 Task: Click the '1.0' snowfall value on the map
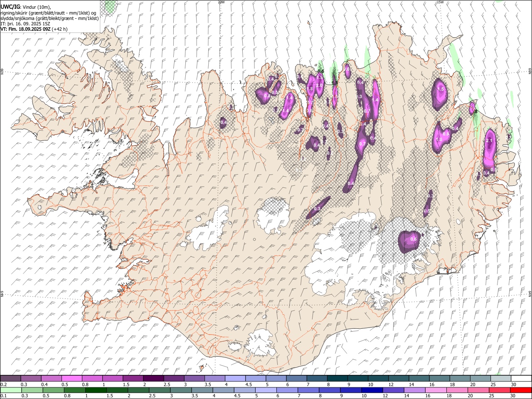[x=439, y=140]
